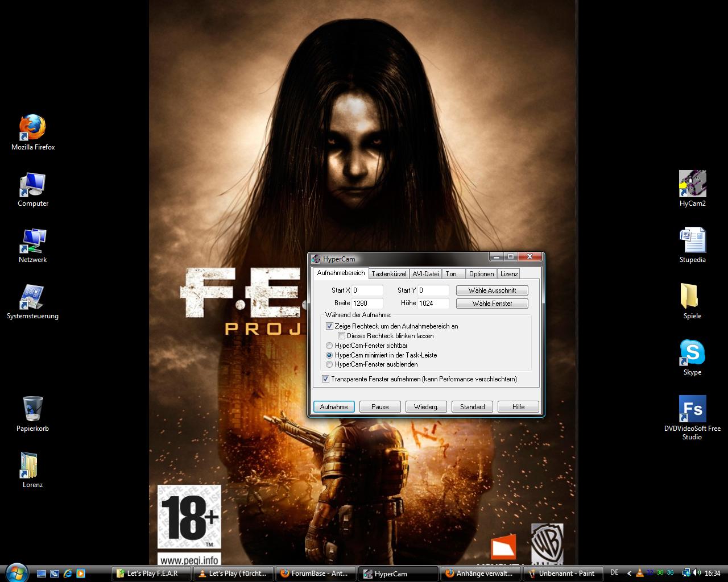The height and width of the screenshot is (582, 728).
Task: Click the HyperCam taskbar button
Action: [x=399, y=573]
